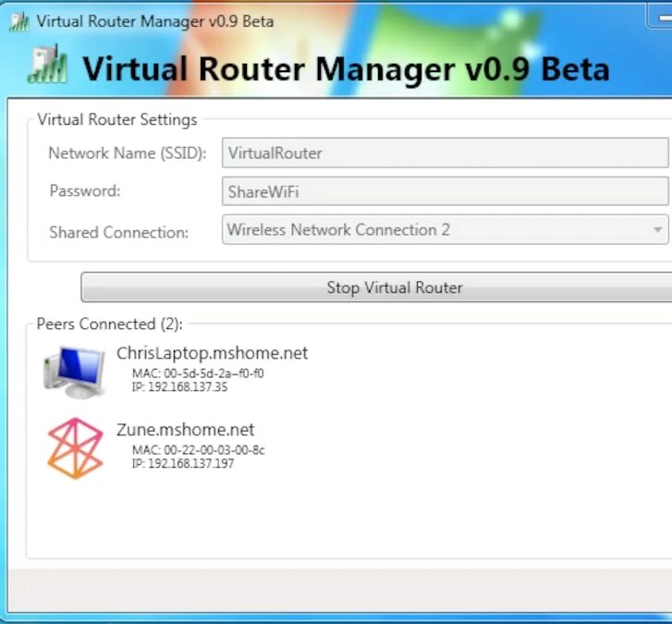Click the IP address 192.168.137.35
This screenshot has height=624, width=672.
[x=179, y=386]
